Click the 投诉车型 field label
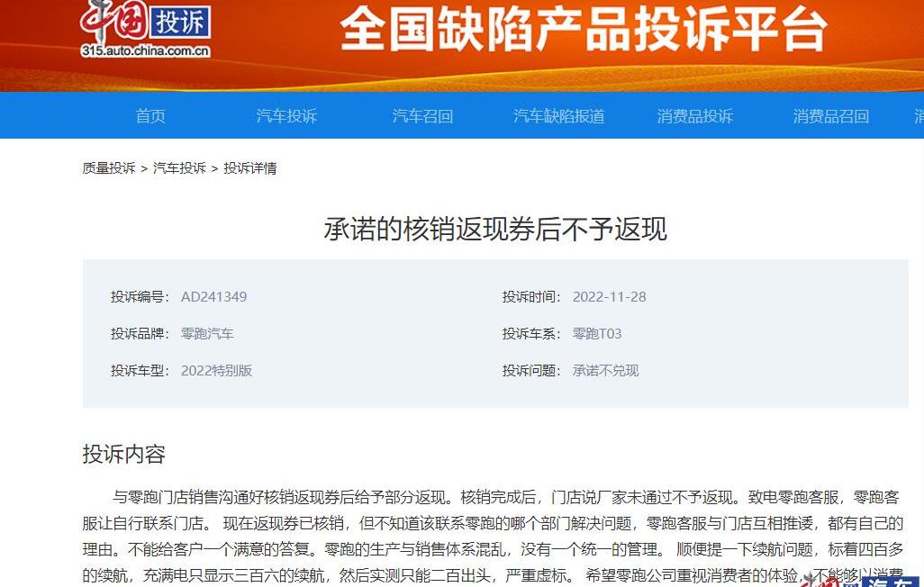 click(x=140, y=371)
